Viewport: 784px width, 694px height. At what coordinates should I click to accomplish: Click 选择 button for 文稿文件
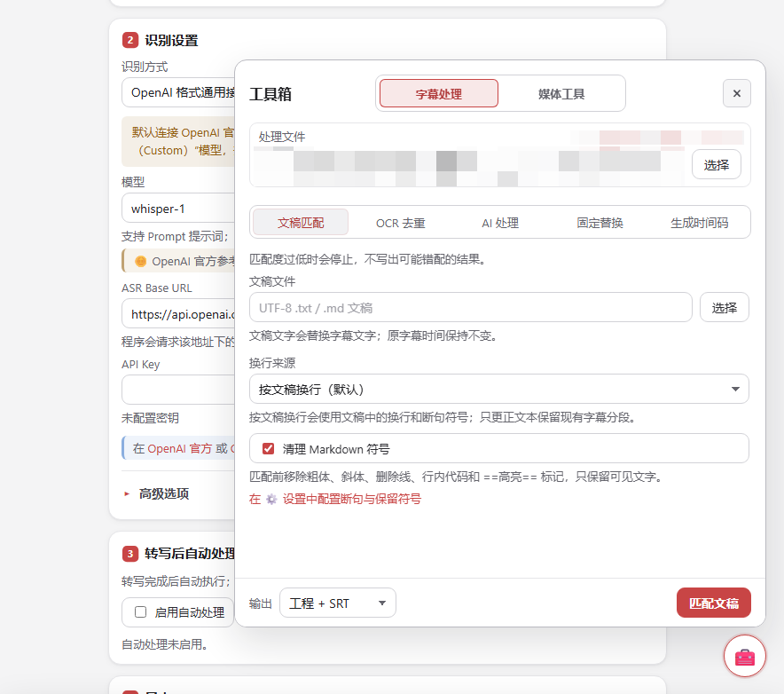tap(724, 308)
